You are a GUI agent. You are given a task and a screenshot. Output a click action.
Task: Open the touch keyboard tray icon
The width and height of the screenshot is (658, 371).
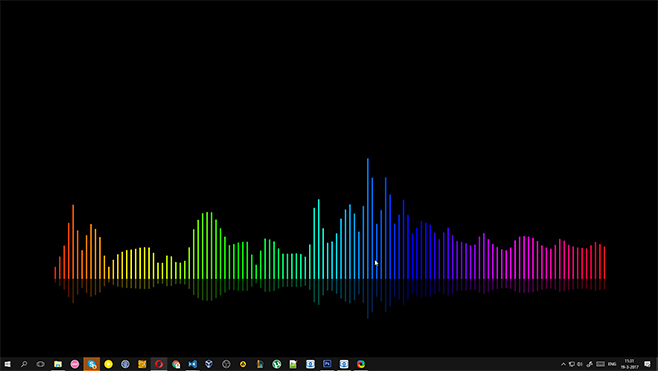pos(601,364)
